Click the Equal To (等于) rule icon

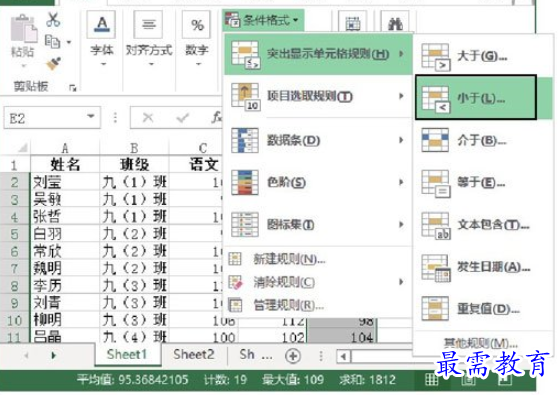click(x=436, y=183)
